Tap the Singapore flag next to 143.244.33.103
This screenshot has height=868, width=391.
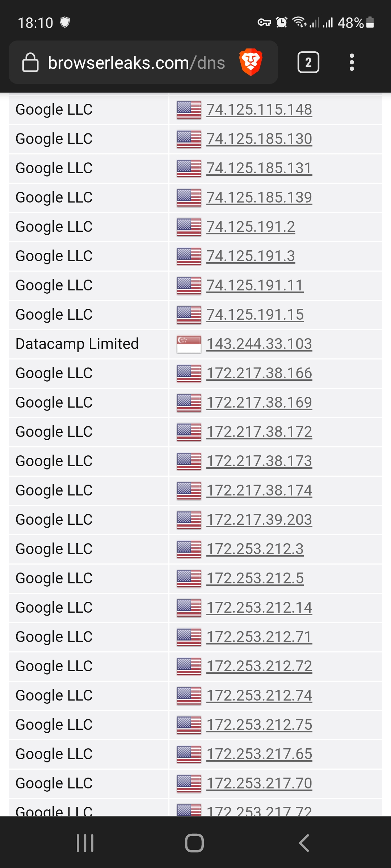point(189,344)
